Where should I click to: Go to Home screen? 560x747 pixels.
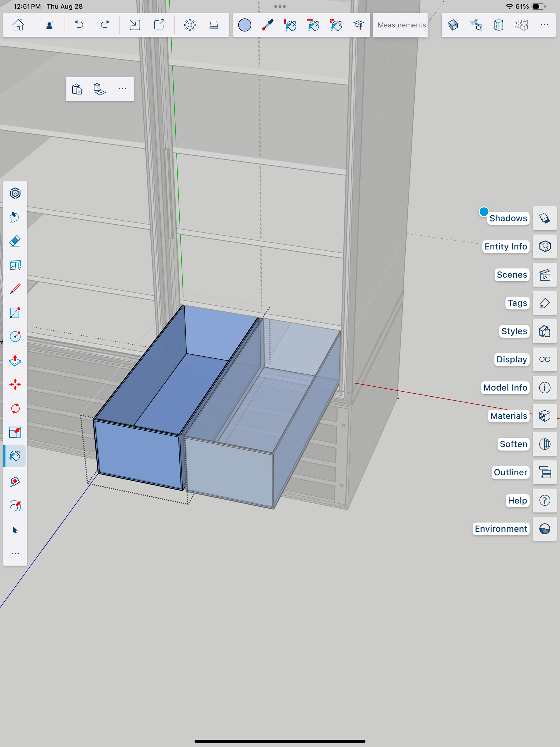point(18,25)
